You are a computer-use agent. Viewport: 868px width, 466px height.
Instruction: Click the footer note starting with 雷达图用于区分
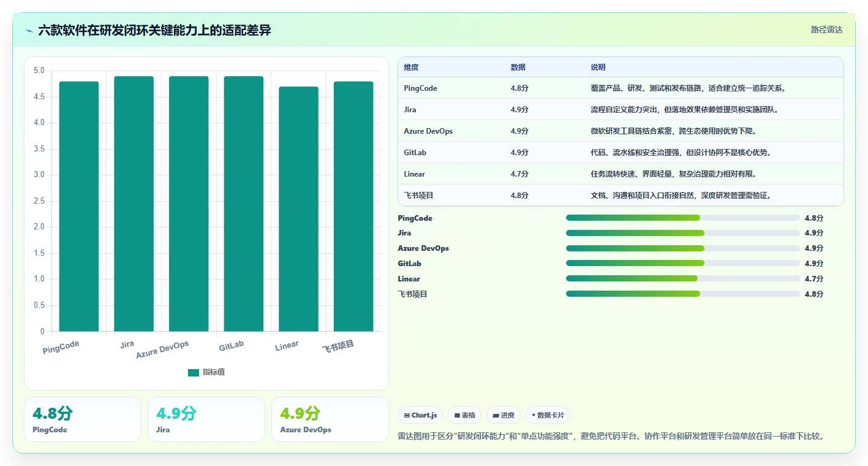tap(611, 436)
